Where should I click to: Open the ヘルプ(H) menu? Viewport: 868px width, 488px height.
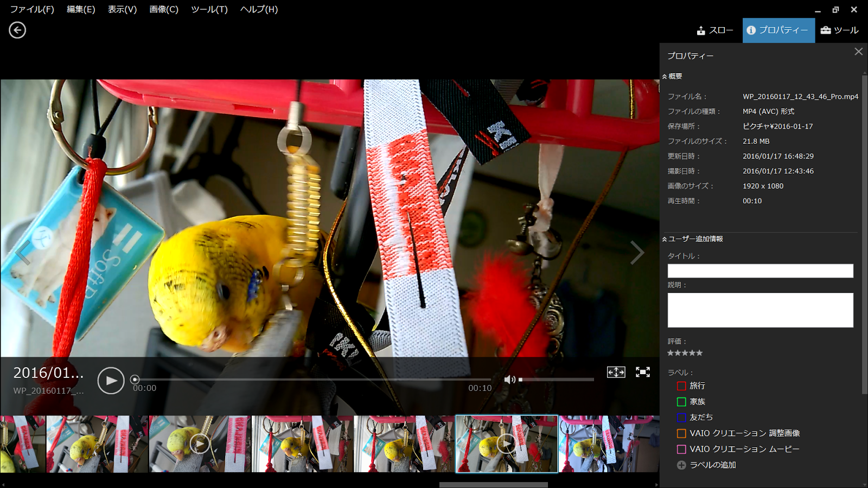coord(259,9)
